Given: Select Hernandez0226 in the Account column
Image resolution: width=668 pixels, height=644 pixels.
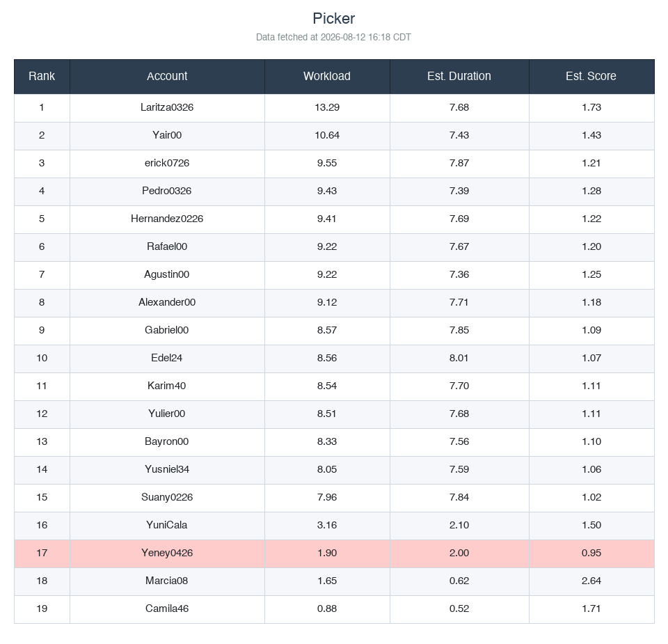Looking at the screenshot, I should pos(167,219).
